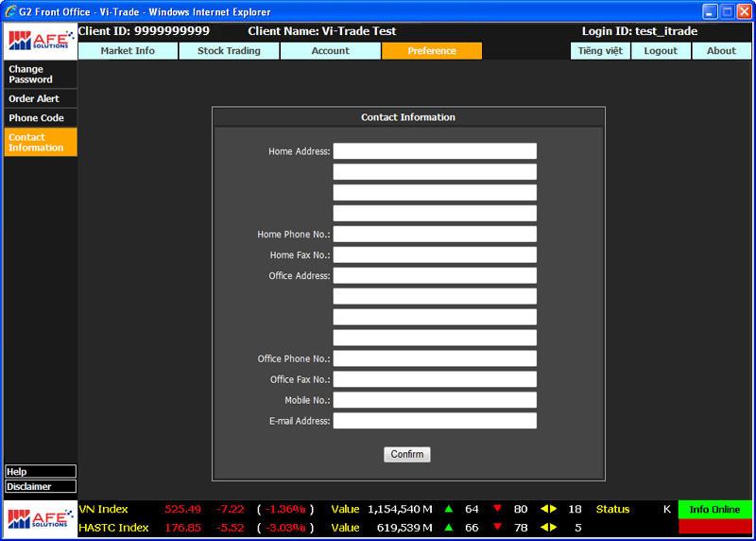Click the Confirm button
This screenshot has width=756, height=541.
tap(407, 454)
